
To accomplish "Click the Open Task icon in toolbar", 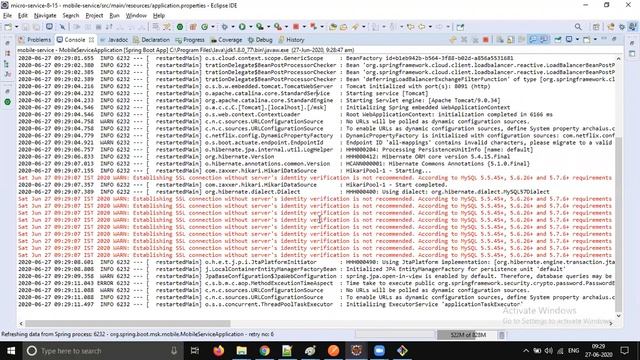I will (x=343, y=27).
